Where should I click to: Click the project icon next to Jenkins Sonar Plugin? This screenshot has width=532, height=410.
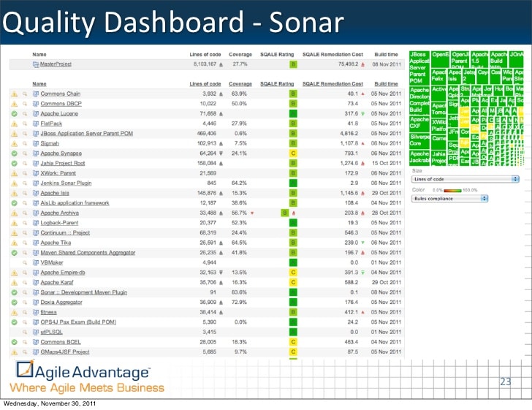[35, 183]
